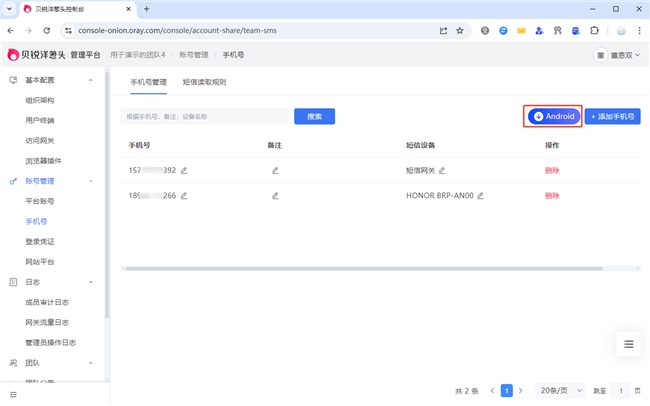Edit the remark in the first row
Image resolution: width=650 pixels, height=406 pixels.
click(x=275, y=170)
